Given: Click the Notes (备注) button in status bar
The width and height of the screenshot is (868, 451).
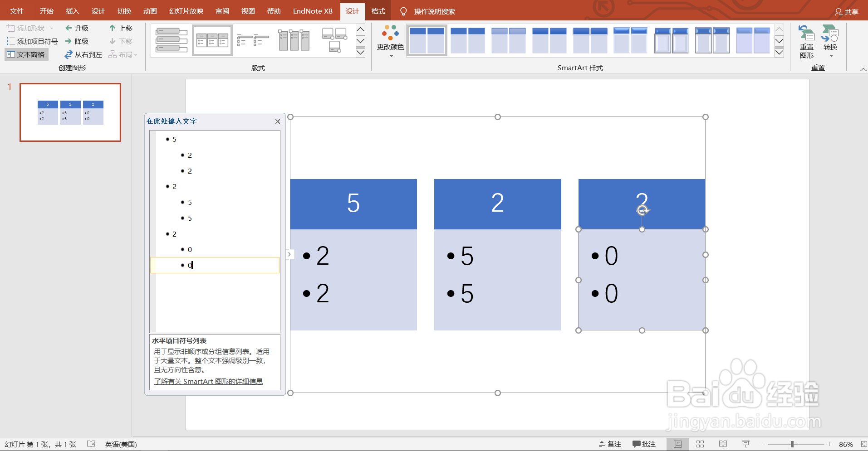Looking at the screenshot, I should pos(610,444).
